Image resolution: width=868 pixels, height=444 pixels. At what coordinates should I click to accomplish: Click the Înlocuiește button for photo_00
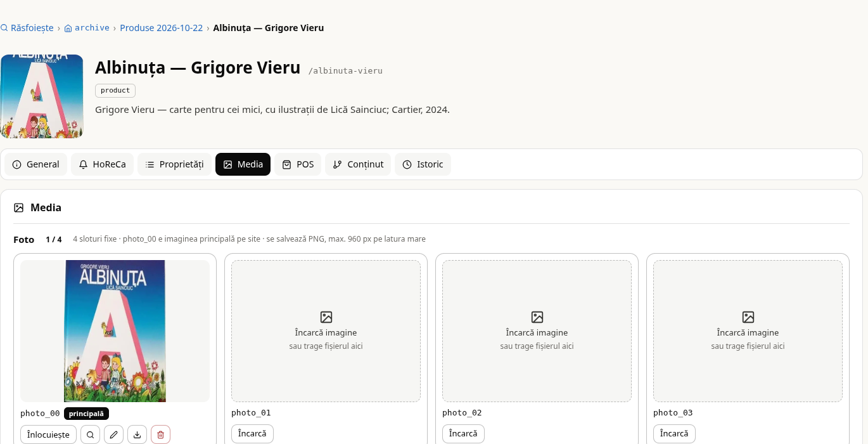coord(49,434)
